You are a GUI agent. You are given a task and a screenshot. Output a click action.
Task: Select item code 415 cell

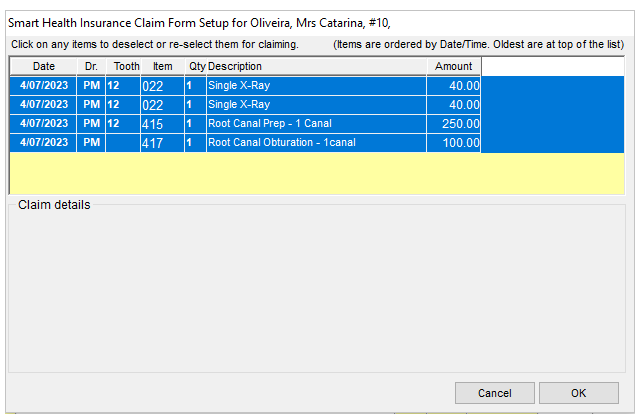(162, 124)
